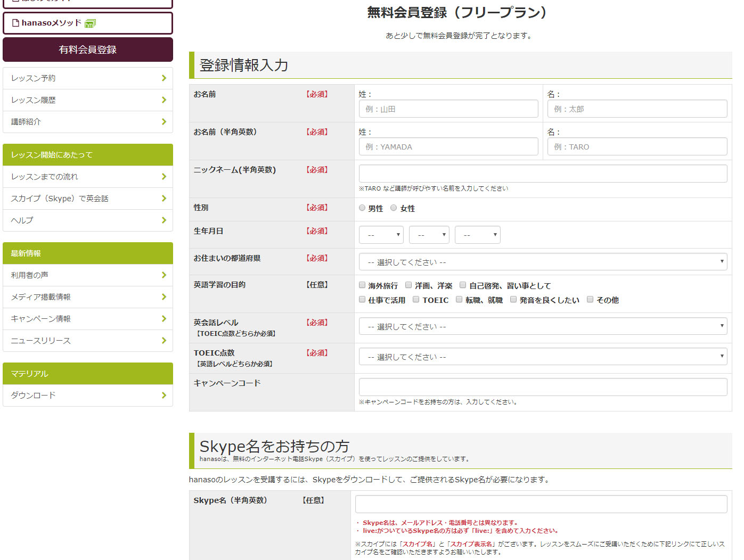Click the chevron arrow next to キャンペーン情報
Viewport: 744px width, 560px height.
click(x=163, y=319)
